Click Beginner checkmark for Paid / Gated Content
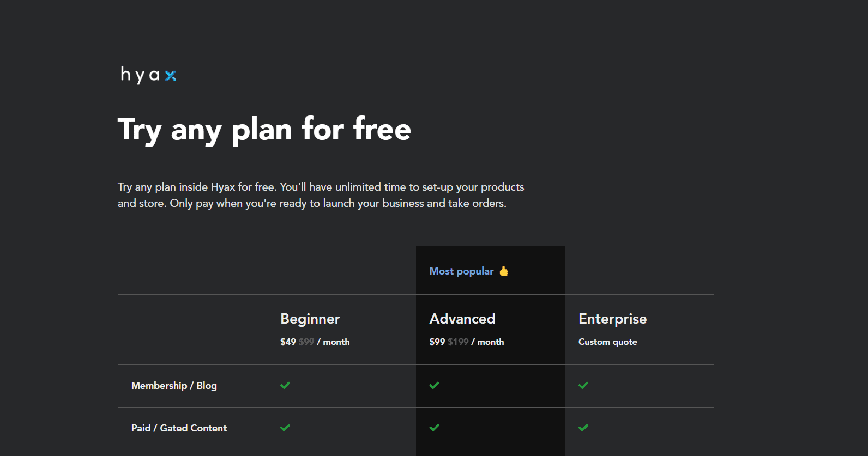This screenshot has height=456, width=868. click(x=285, y=428)
